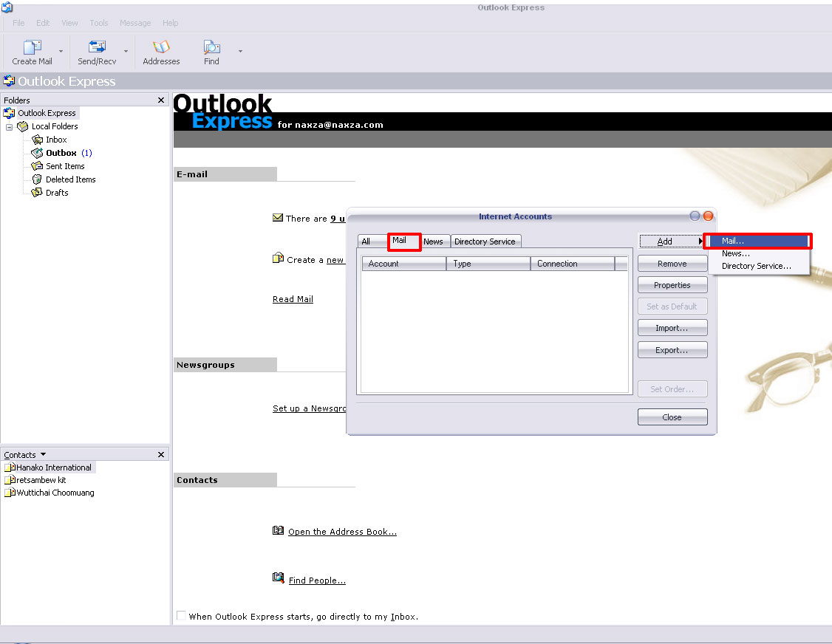832x644 pixels.
Task: Sort accounts by the Account column header
Action: (x=404, y=264)
